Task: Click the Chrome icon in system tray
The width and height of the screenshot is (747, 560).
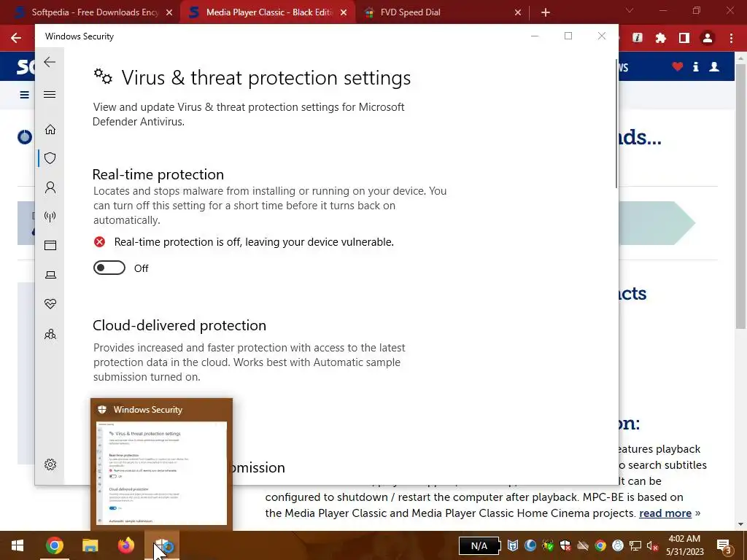Action: pos(600,545)
